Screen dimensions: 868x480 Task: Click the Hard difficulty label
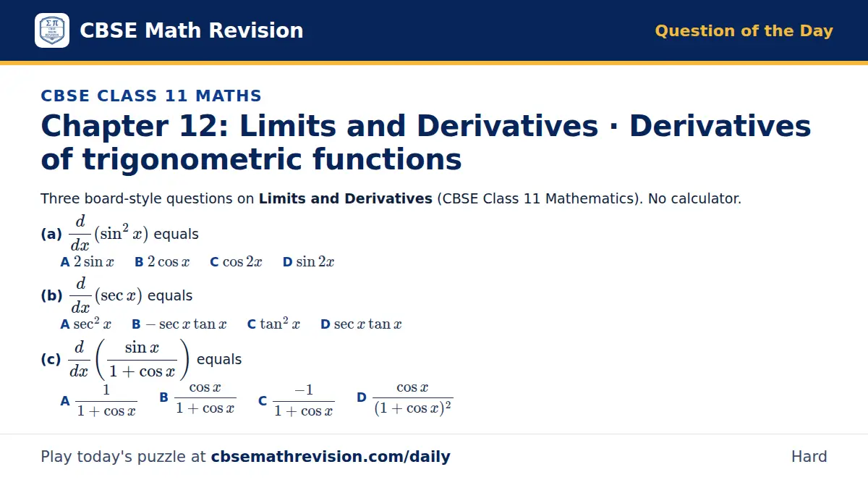point(809,457)
